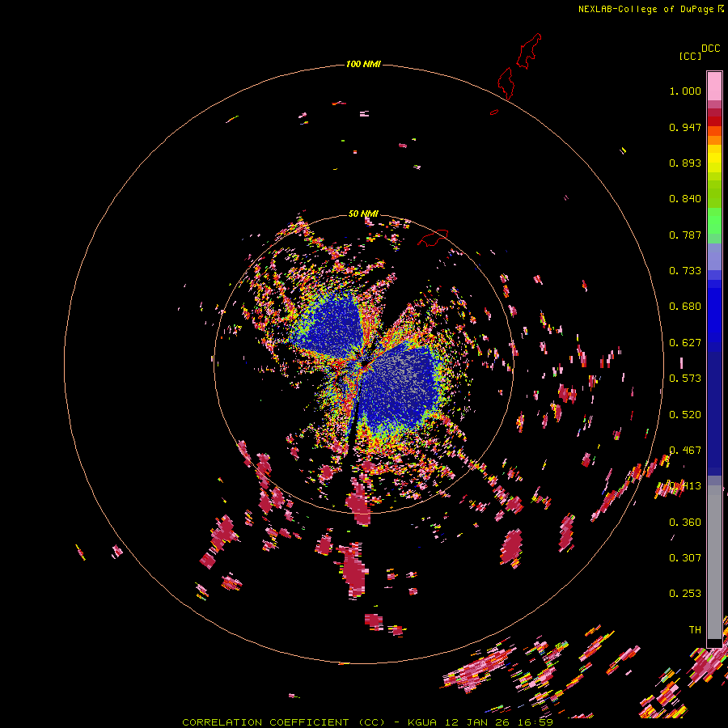This screenshot has height=728, width=728.
Task: Select the 0.787 scale value
Action: click(x=685, y=235)
